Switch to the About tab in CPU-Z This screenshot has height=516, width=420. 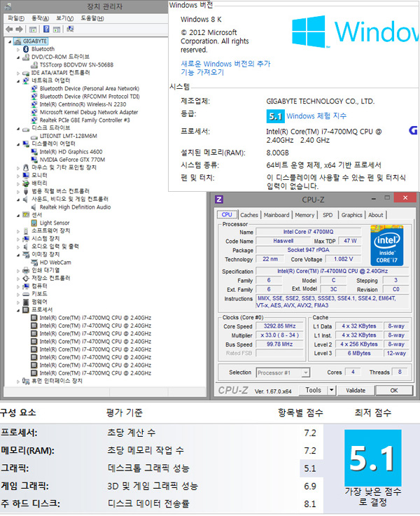[x=376, y=215]
